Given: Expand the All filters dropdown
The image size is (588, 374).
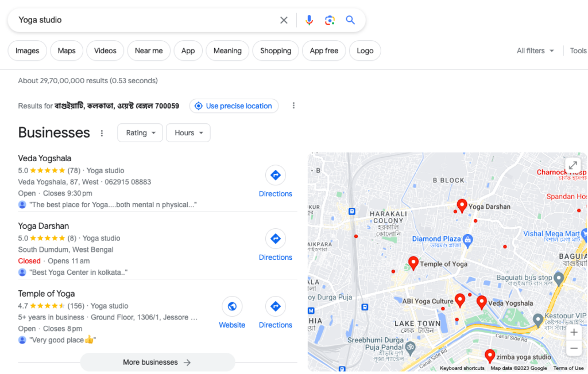Looking at the screenshot, I should pos(535,50).
